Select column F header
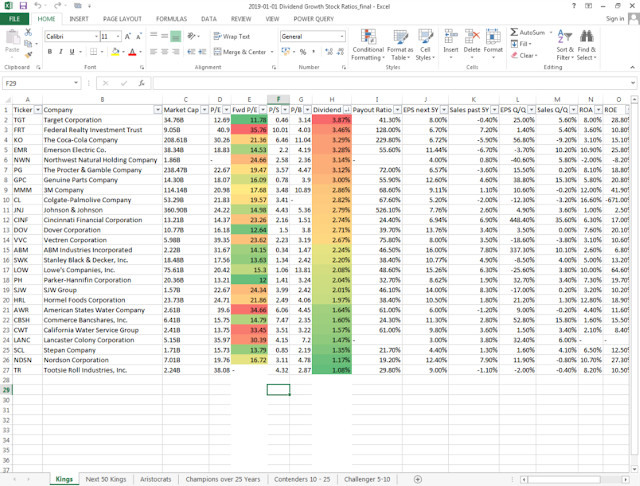Screen dimensions: 640x486 (278, 99)
